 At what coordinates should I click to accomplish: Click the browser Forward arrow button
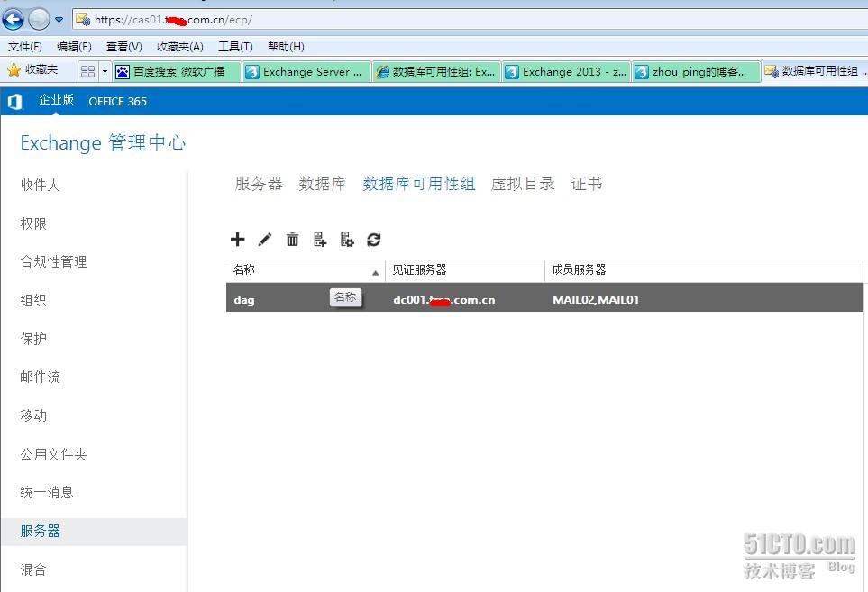pyautogui.click(x=39, y=19)
